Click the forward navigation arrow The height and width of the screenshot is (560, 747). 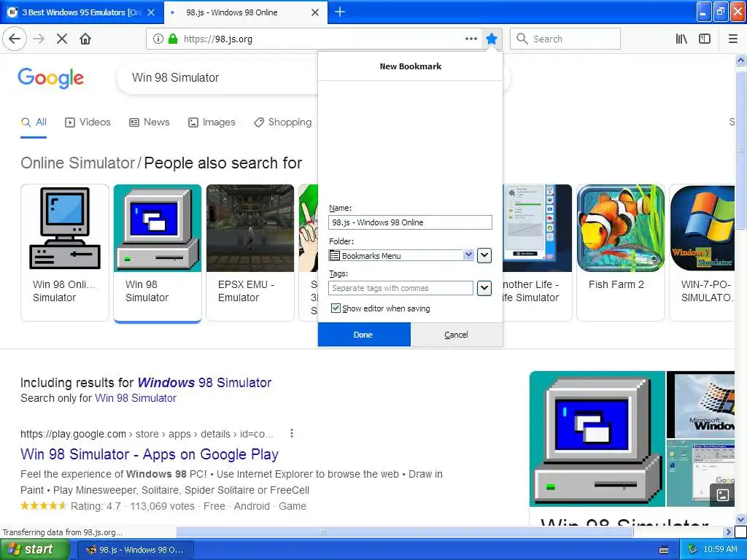pos(39,39)
